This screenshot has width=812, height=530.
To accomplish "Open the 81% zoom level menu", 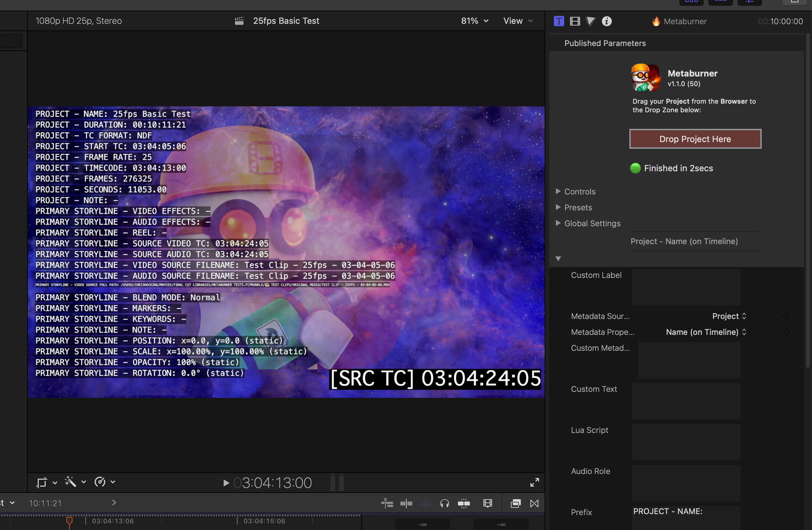I will pyautogui.click(x=474, y=21).
